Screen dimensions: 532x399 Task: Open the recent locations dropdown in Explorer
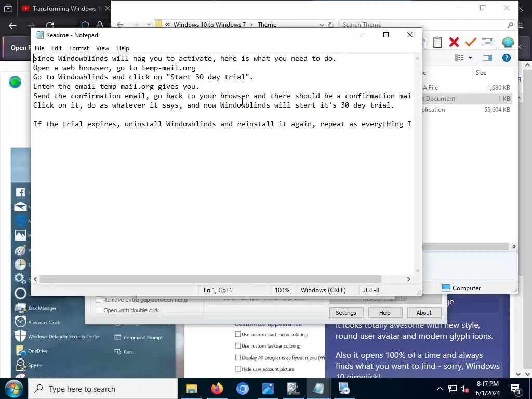149,25
